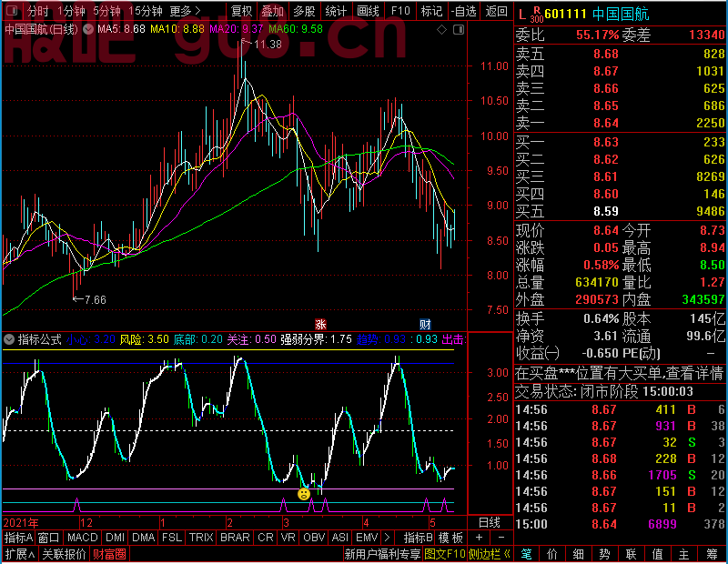Switch the indicator to BRAR
The height and width of the screenshot is (564, 728).
(235, 538)
